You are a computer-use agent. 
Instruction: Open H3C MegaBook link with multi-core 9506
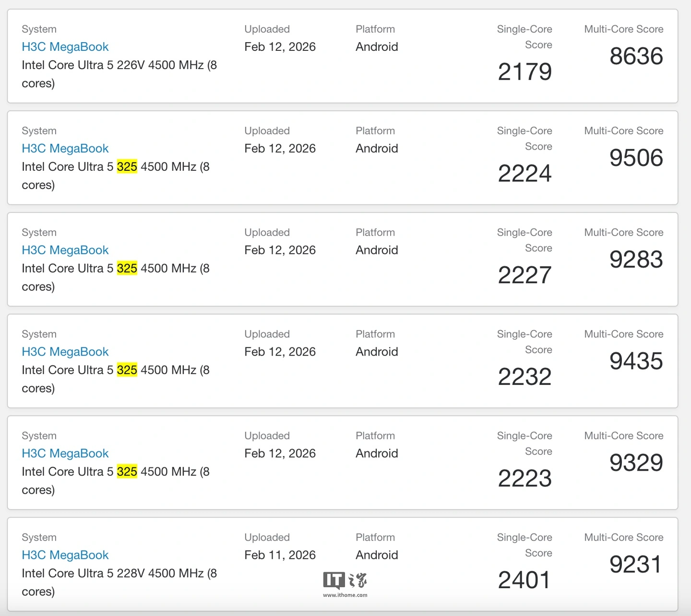65,149
